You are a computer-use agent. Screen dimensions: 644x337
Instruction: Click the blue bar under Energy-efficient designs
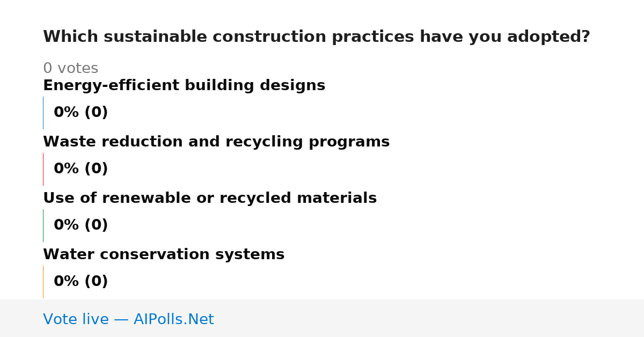[43, 113]
